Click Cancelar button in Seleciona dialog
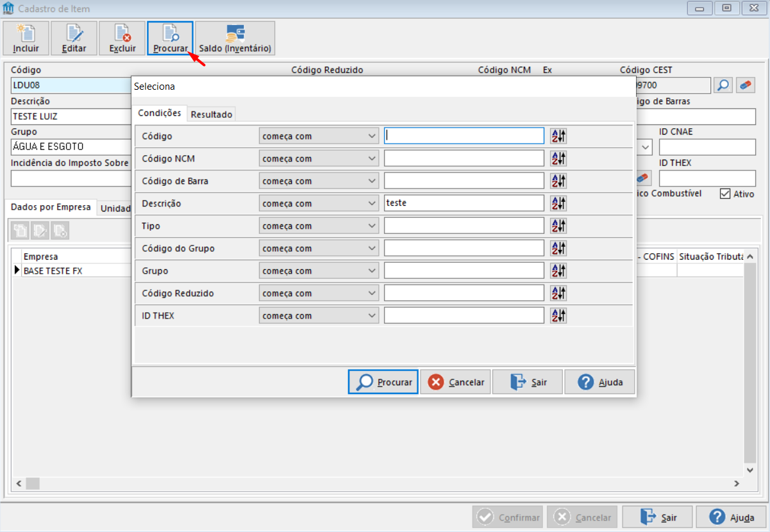770x532 pixels. [456, 382]
